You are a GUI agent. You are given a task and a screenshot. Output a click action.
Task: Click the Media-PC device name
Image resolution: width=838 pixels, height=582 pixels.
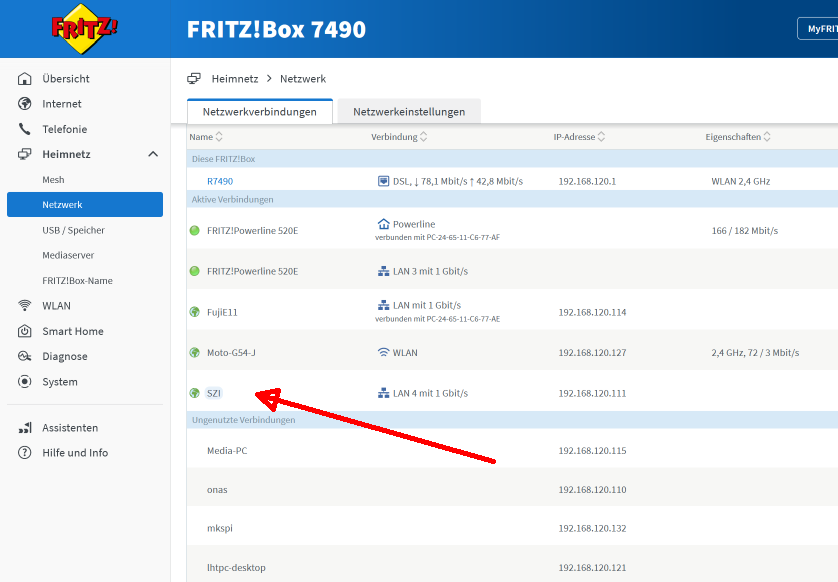click(x=227, y=451)
